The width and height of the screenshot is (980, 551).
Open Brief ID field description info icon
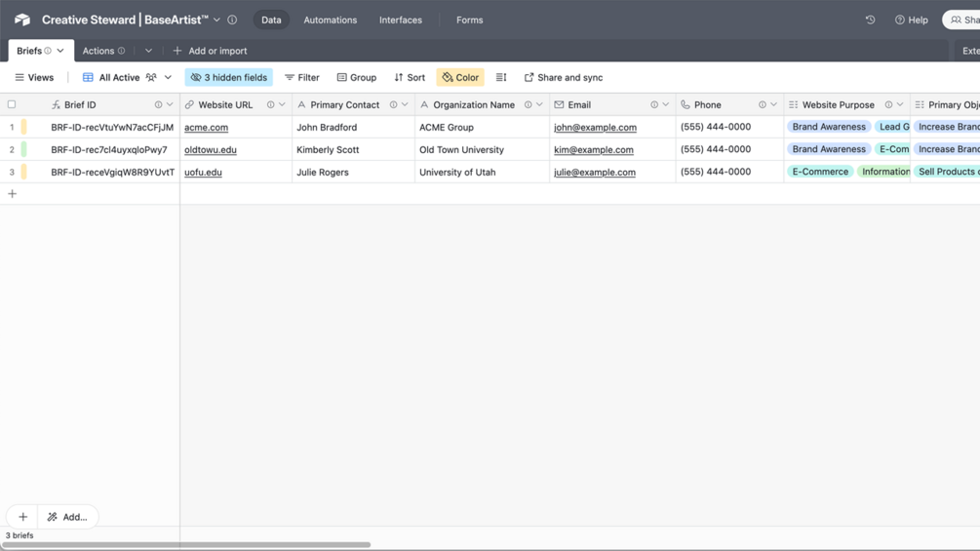pyautogui.click(x=158, y=105)
